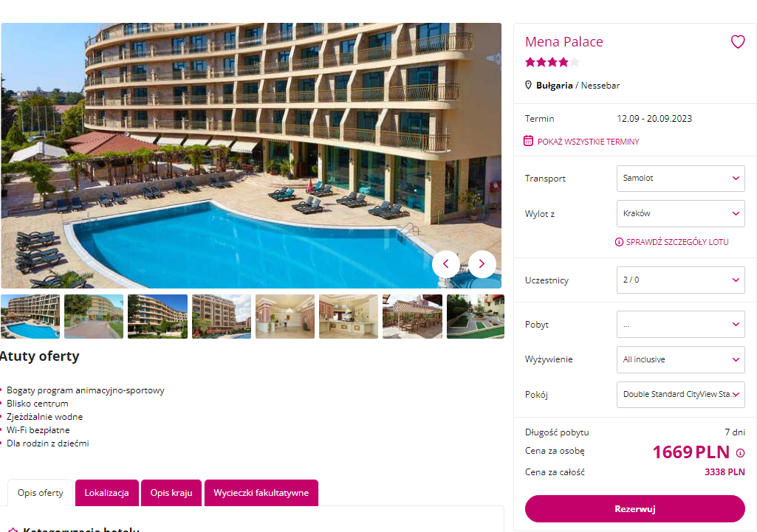Screen dimensions: 757x532
Task: Click the location pin icon near Bułgaria
Action: point(528,86)
